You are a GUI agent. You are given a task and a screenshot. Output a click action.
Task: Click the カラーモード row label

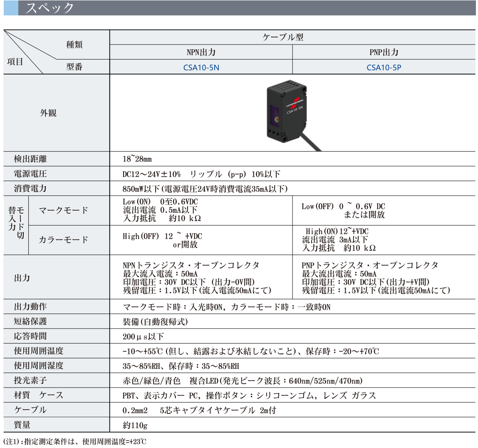point(64,240)
